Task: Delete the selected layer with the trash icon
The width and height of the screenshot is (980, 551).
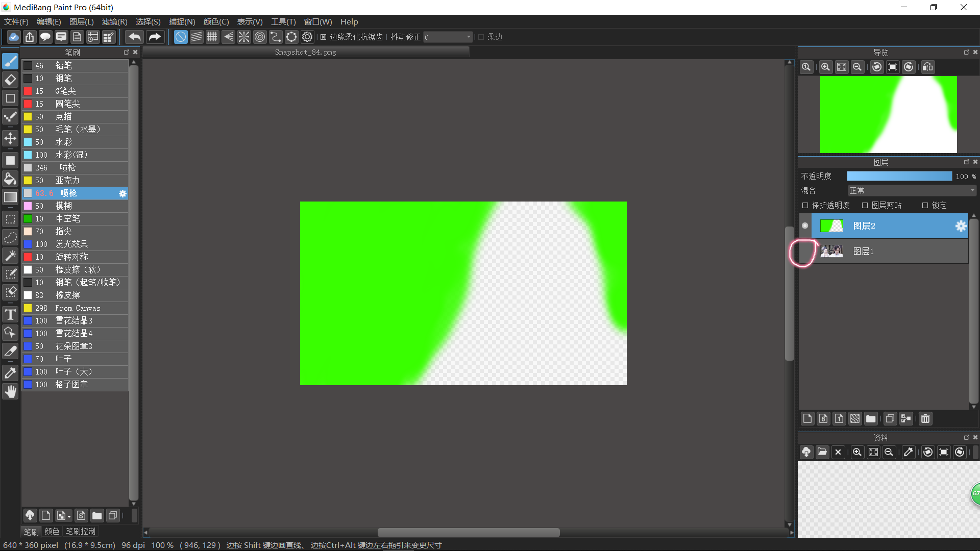Action: pyautogui.click(x=925, y=418)
